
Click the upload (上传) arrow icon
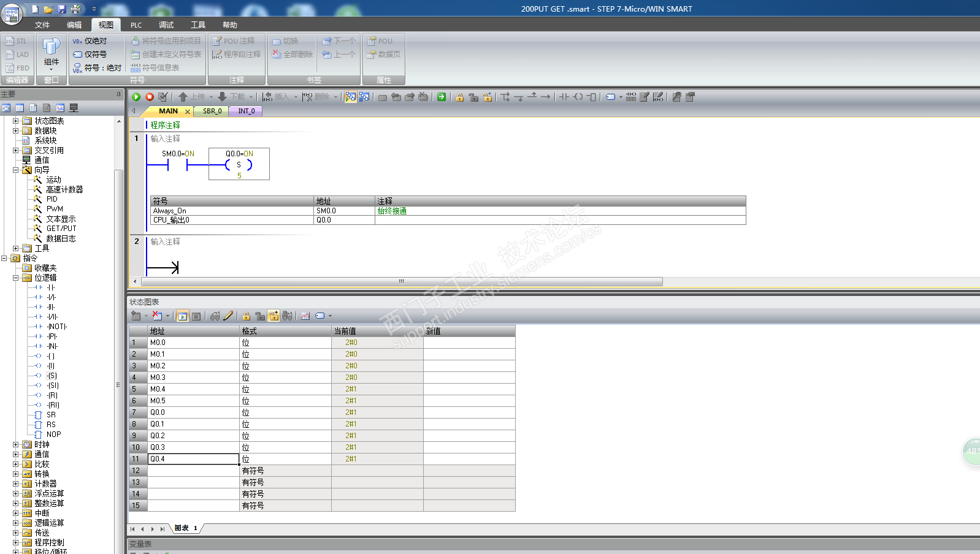183,97
